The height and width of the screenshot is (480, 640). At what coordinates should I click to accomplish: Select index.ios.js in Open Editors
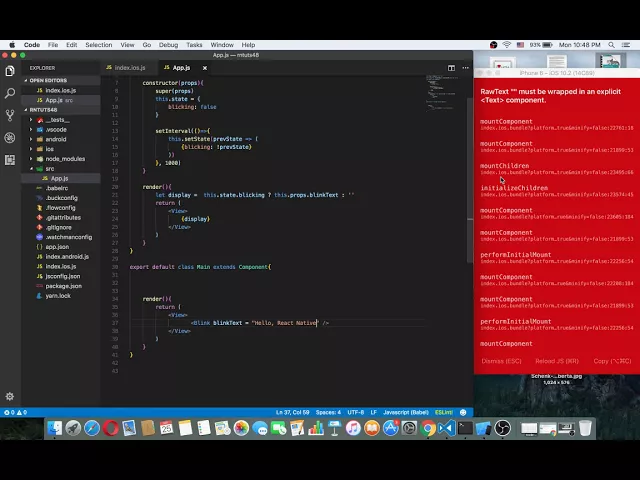(x=60, y=90)
